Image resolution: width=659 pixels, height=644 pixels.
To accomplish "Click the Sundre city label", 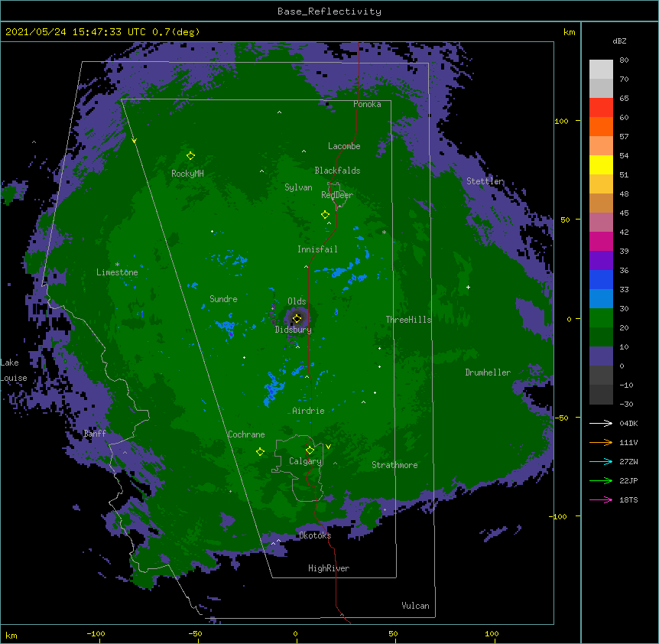I will [223, 299].
